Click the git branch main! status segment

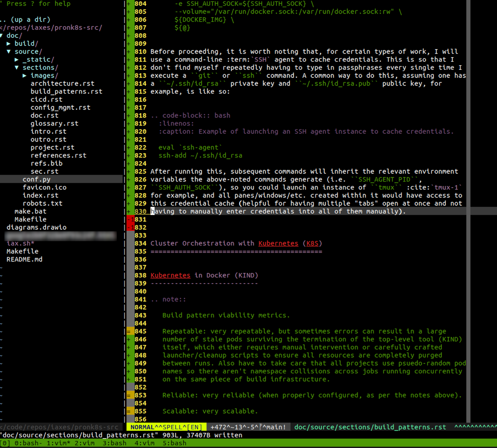(x=274, y=428)
